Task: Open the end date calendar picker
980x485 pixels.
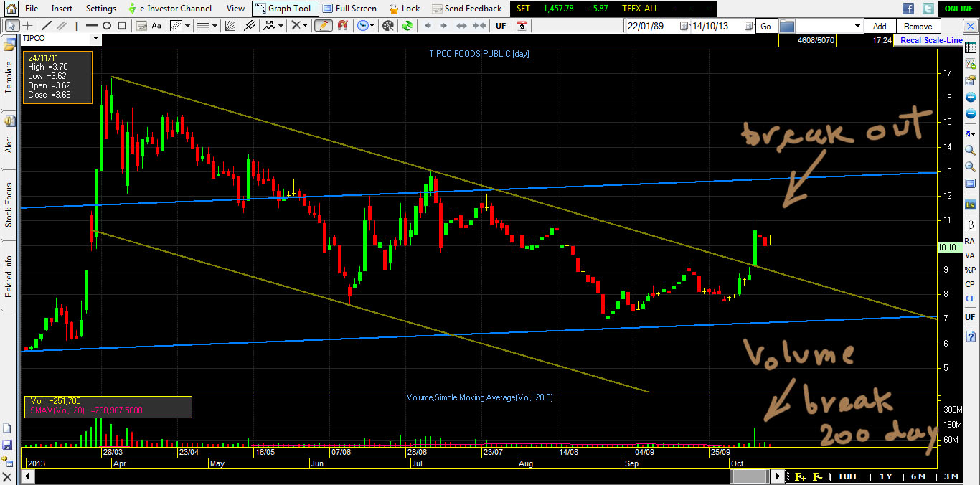Action: (749, 26)
